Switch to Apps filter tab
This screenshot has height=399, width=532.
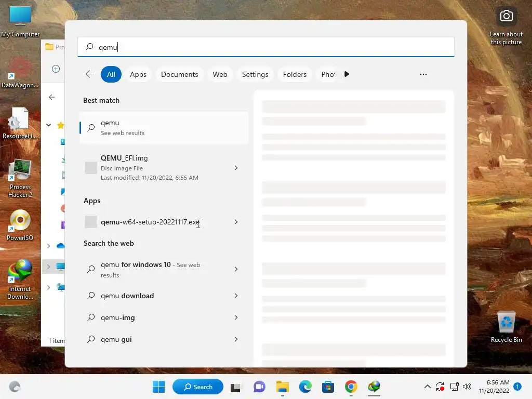pyautogui.click(x=138, y=74)
